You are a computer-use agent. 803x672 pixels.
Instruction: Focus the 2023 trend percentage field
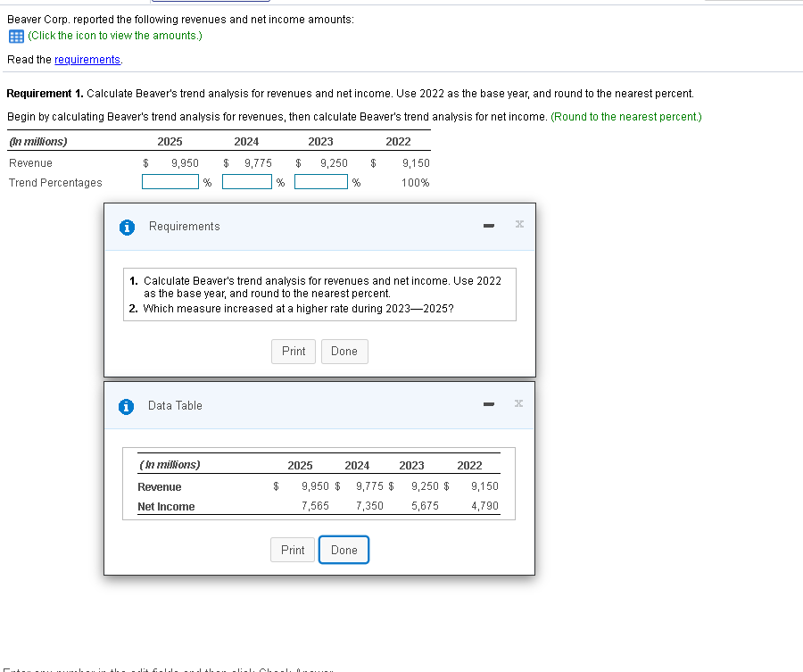pyautogui.click(x=321, y=182)
